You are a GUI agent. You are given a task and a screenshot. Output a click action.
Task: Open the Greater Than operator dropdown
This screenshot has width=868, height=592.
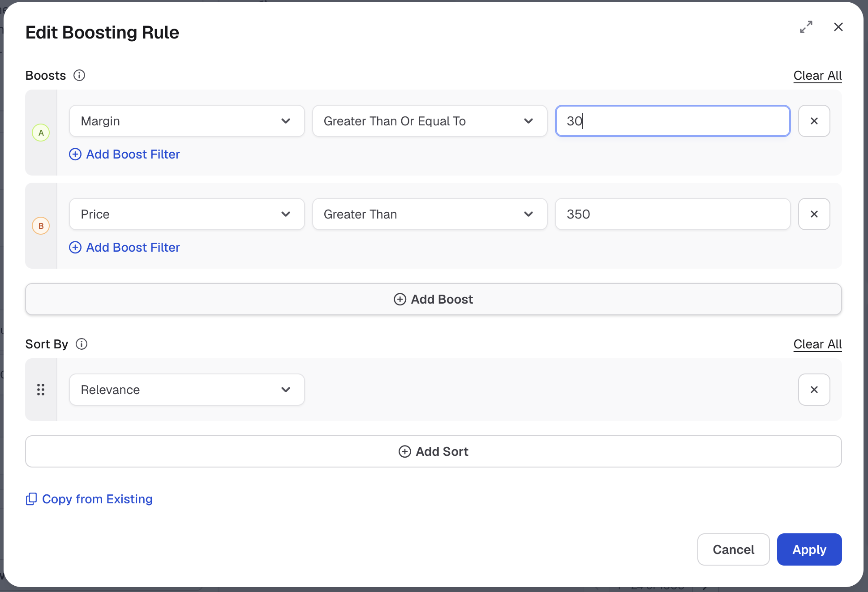pos(430,214)
